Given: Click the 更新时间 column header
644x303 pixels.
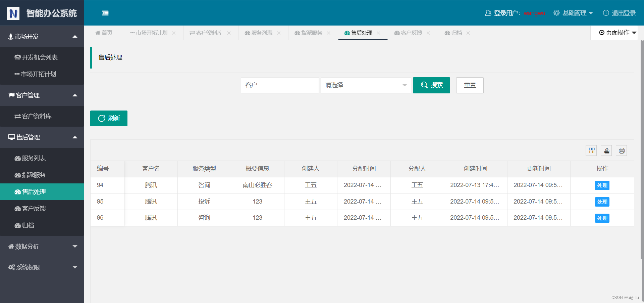Looking at the screenshot, I should [539, 169].
